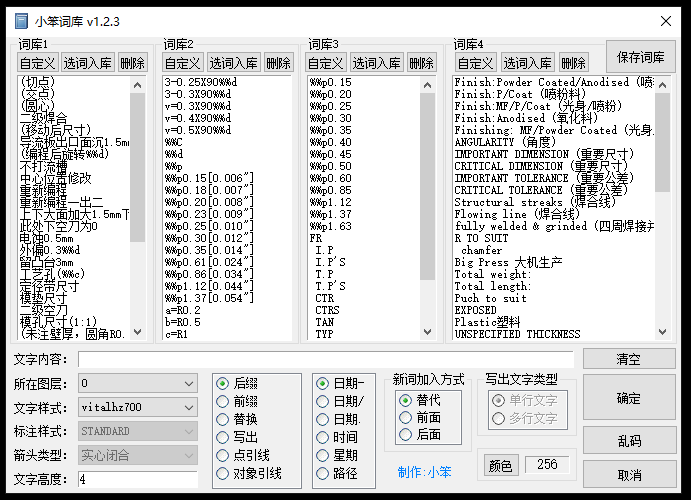The image size is (691, 500).
Task: Click the 确定 button
Action: [628, 398]
